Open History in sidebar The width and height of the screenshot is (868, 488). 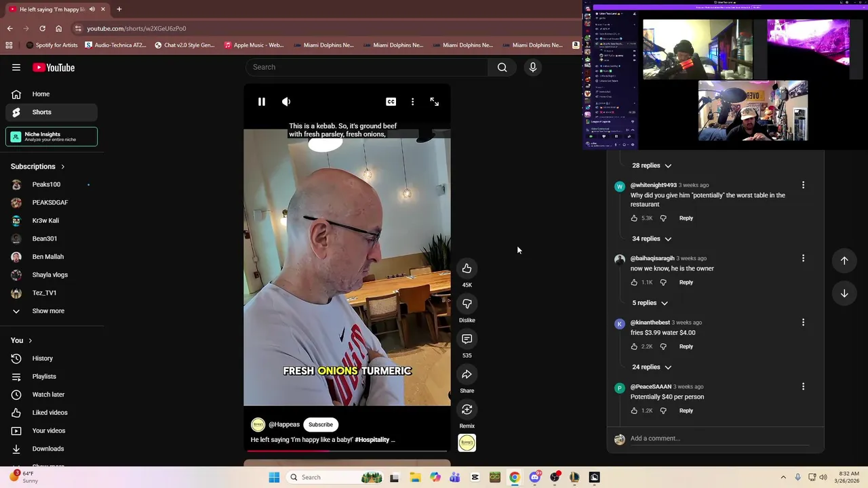52,359
